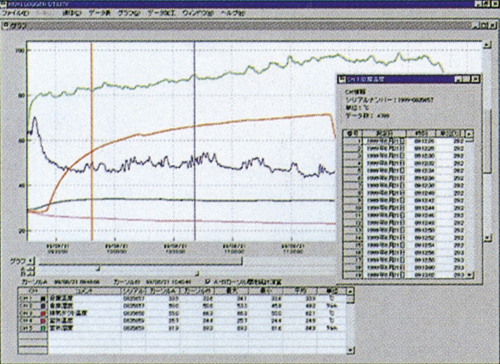Image resolution: width=500 pixels, height=364 pixels.
Task: Click the シリアル column header in the channel table
Action: (x=133, y=291)
